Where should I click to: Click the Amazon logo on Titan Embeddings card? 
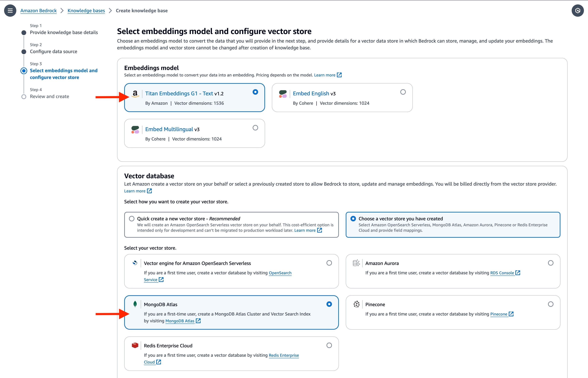tap(135, 93)
